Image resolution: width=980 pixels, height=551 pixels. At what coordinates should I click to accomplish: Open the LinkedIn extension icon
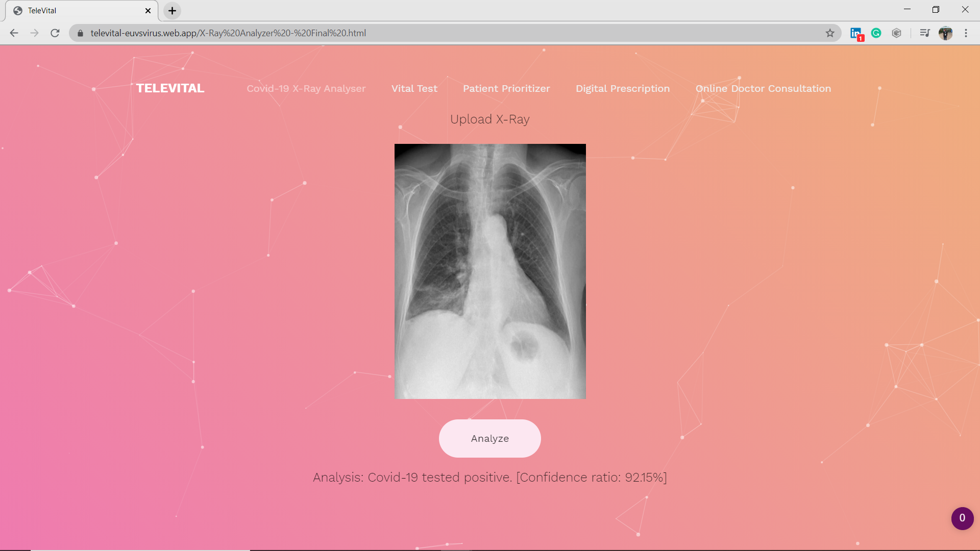(856, 33)
